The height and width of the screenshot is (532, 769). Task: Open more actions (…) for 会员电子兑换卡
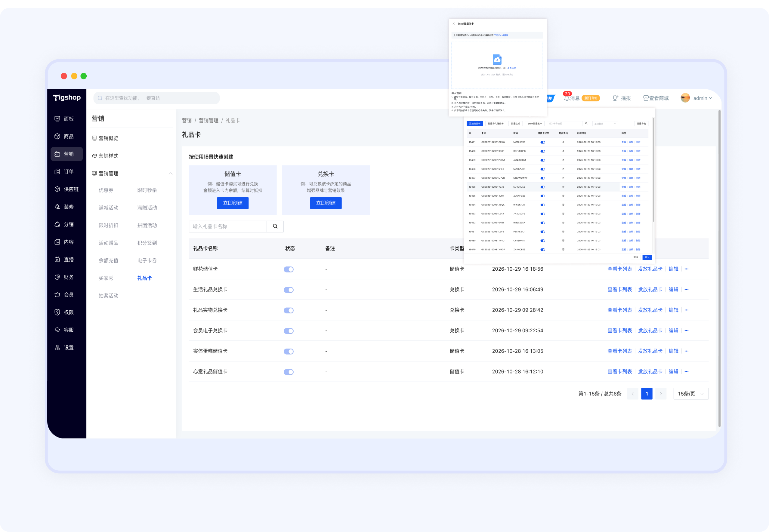point(686,331)
